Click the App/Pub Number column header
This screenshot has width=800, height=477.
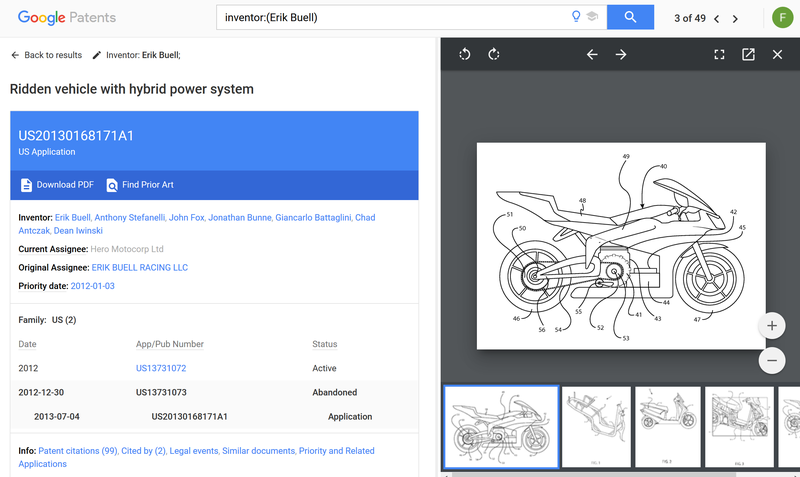(x=169, y=344)
